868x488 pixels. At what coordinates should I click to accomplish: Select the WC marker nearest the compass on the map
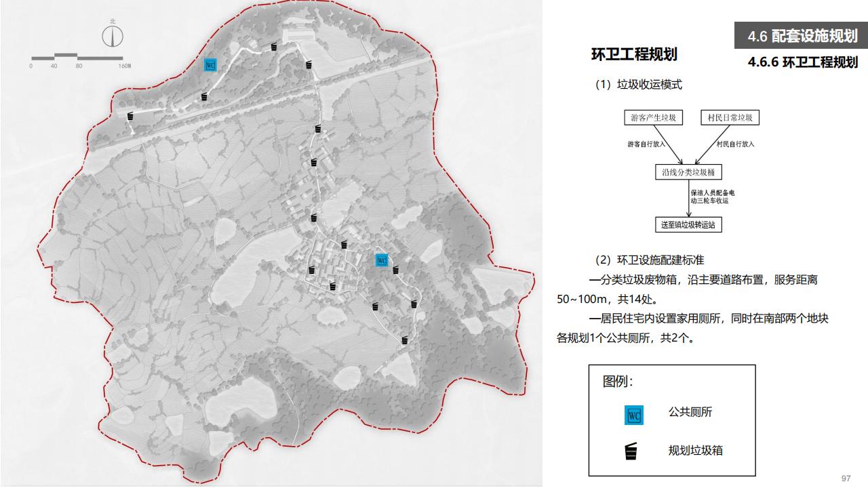[210, 65]
